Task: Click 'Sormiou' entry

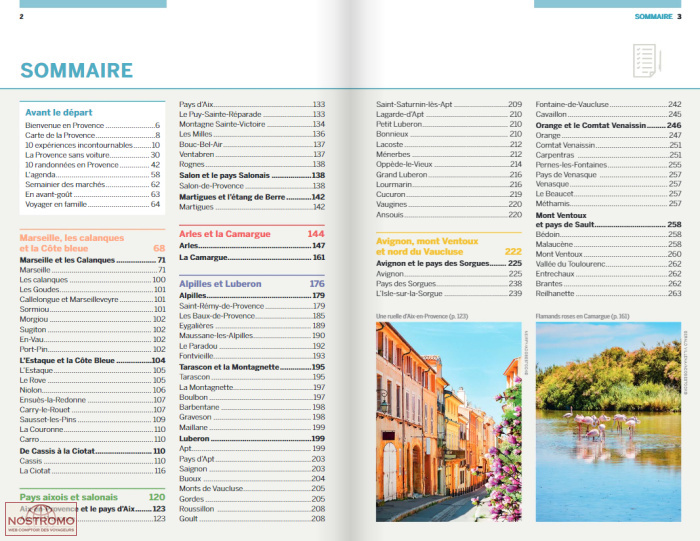Action: tap(92, 309)
